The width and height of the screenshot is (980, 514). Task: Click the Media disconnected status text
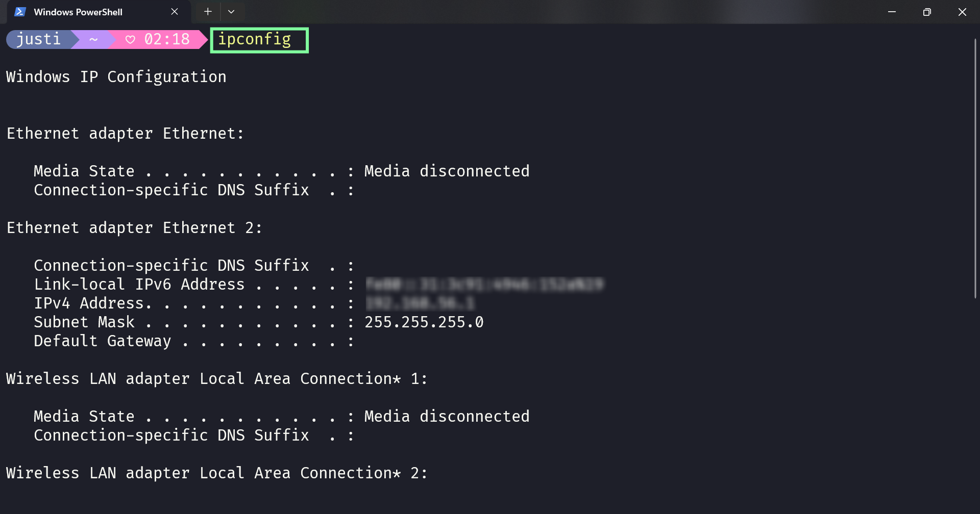click(447, 171)
